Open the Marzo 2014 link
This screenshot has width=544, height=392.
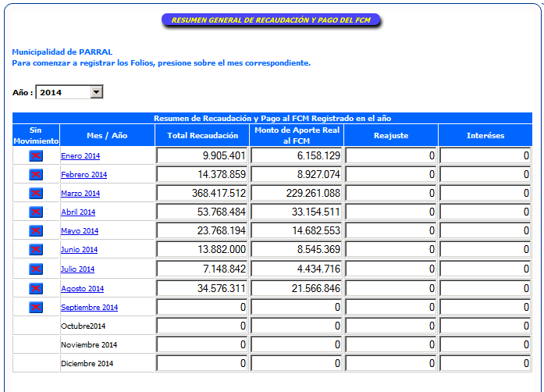tap(80, 194)
